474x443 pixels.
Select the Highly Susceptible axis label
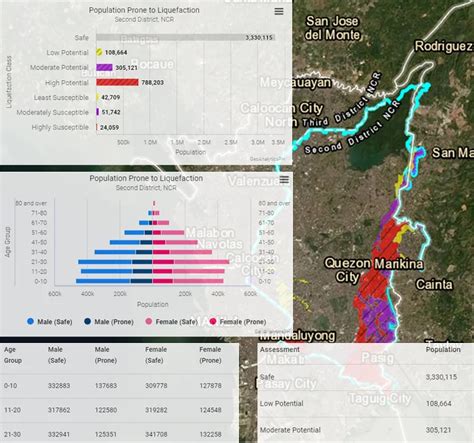(x=60, y=127)
